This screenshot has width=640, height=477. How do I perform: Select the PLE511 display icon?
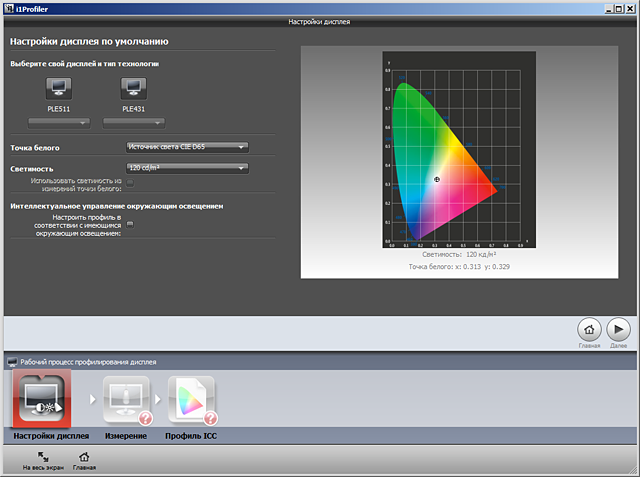click(59, 88)
